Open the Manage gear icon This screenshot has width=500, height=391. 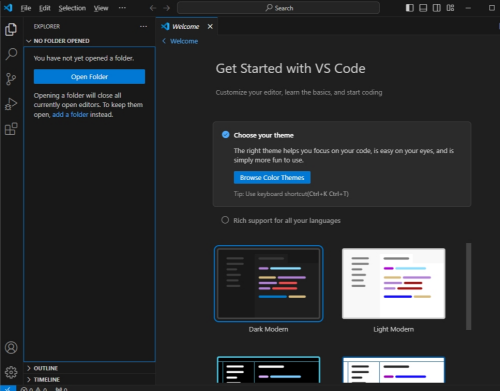tap(11, 372)
